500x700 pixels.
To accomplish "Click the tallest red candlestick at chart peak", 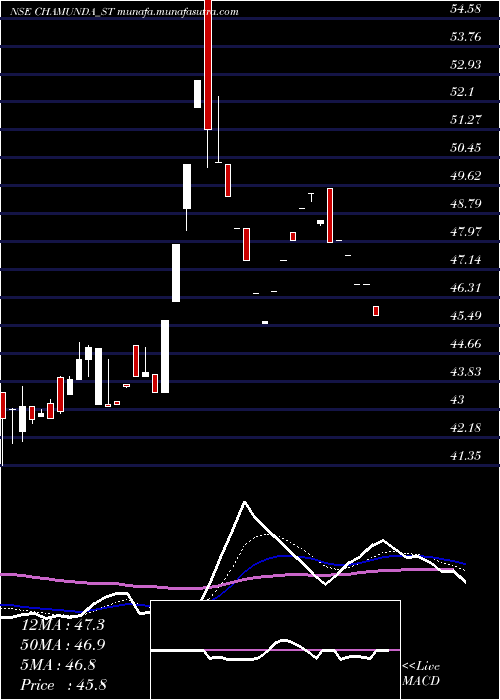I will point(208,65).
